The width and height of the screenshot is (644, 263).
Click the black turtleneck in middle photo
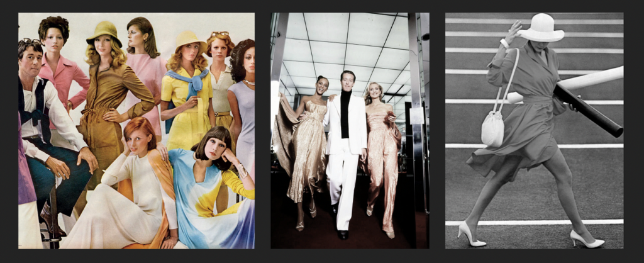[x=345, y=113]
